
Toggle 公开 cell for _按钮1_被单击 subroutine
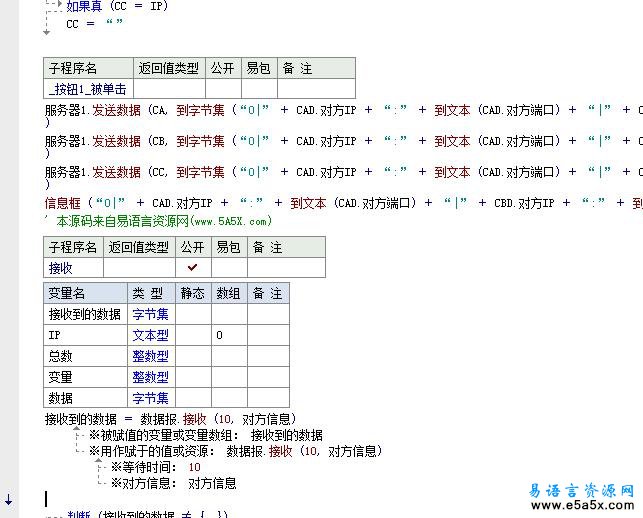(223, 89)
